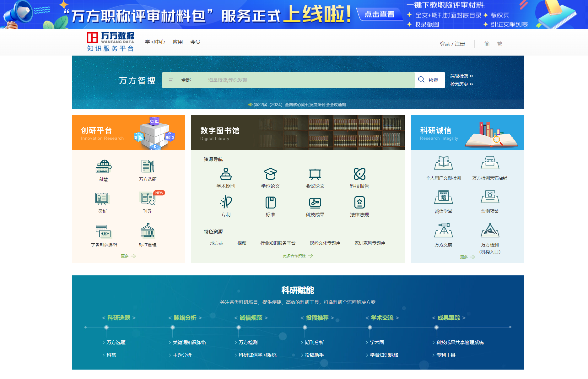This screenshot has width=588, height=379.
Task: Select the 投稿推荐 stage tab
Action: pos(317,318)
